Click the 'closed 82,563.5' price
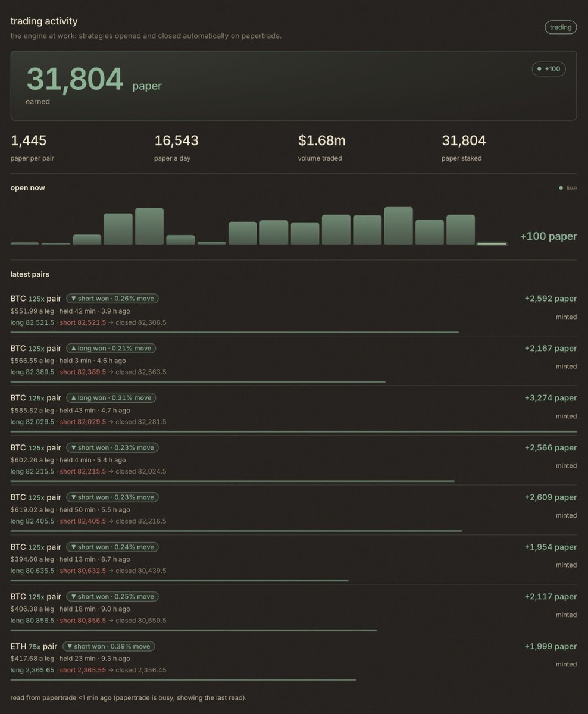This screenshot has width=588, height=714. (141, 372)
